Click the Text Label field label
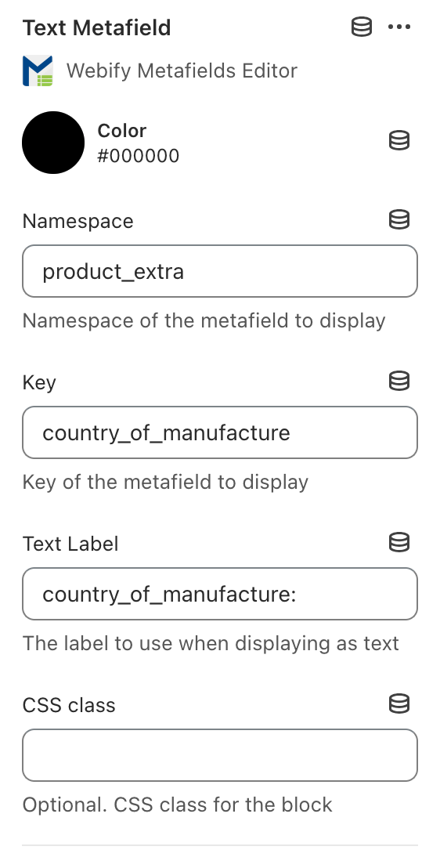Viewport: 440px width, 868px height. 70,544
